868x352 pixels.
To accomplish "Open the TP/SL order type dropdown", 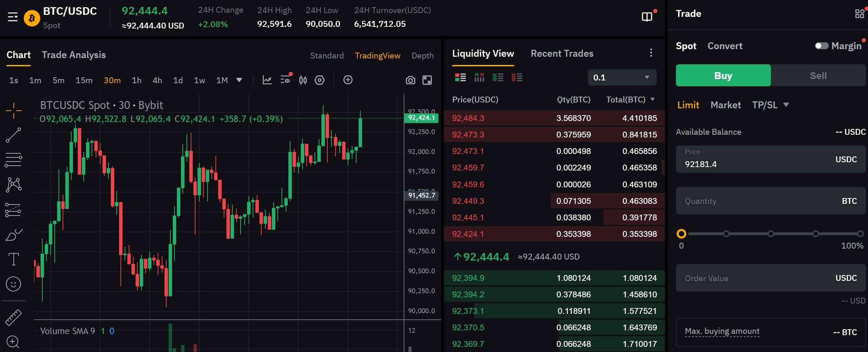I will tap(771, 105).
